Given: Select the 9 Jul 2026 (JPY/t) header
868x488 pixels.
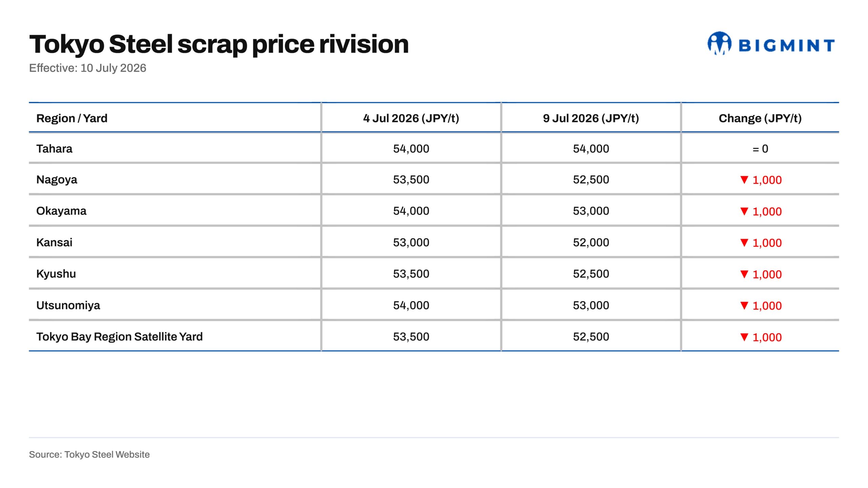Looking at the screenshot, I should [591, 118].
